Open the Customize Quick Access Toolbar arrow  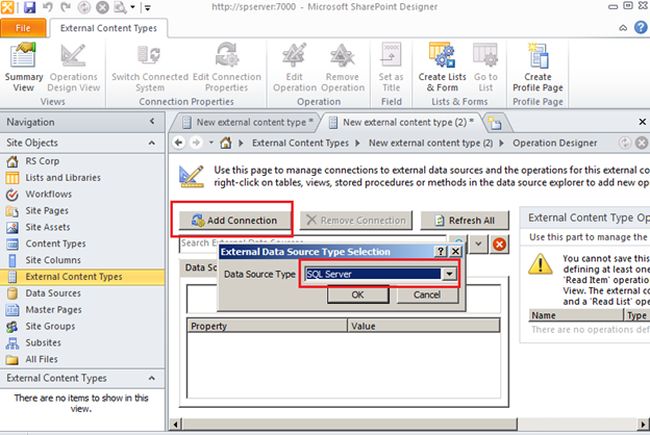147,7
